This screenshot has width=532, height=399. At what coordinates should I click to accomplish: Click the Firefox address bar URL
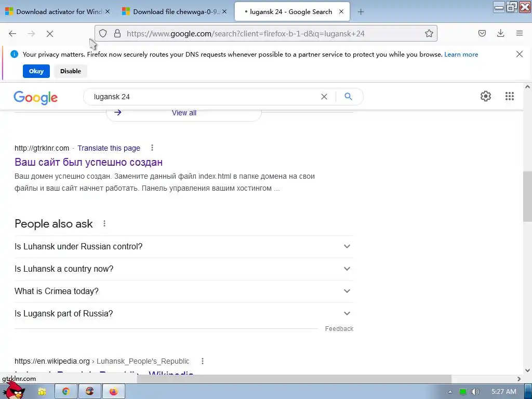click(246, 34)
